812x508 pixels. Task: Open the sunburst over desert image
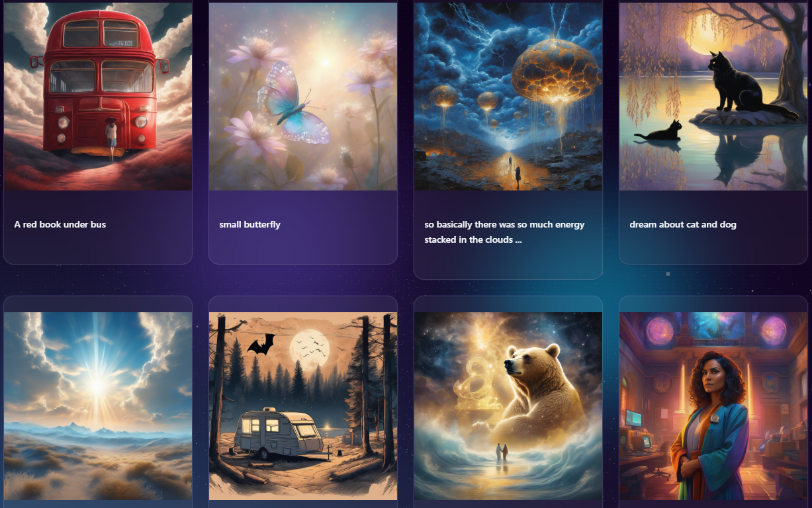tap(98, 406)
